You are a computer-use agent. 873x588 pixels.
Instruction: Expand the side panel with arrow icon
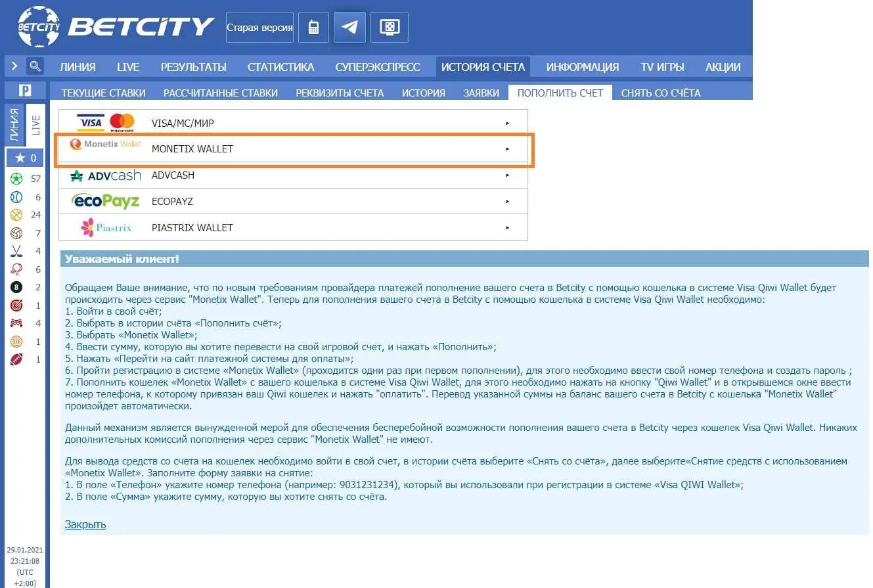point(14,66)
